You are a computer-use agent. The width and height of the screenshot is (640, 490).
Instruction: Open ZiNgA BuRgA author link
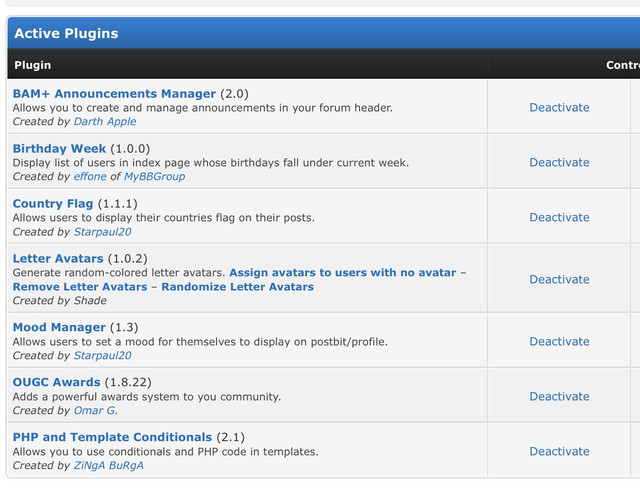click(109, 466)
